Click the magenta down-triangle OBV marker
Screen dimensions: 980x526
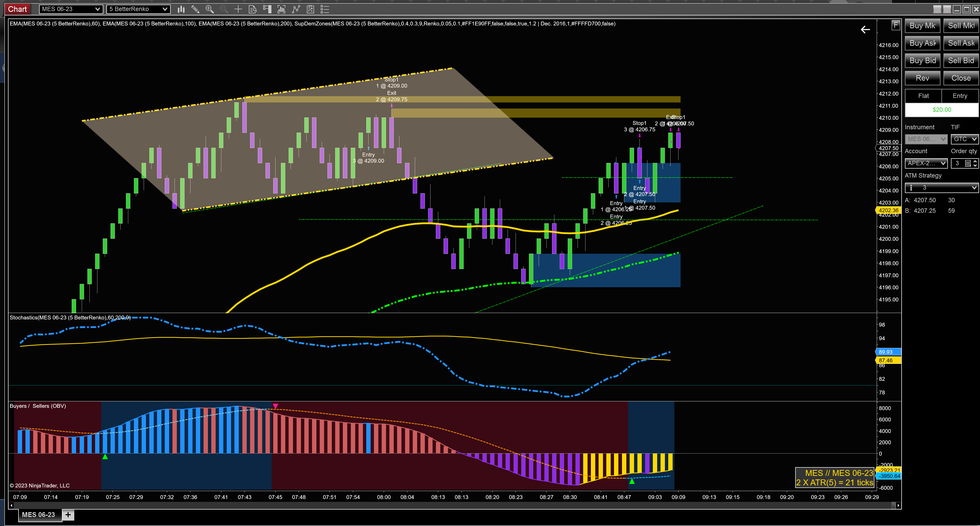[276, 406]
